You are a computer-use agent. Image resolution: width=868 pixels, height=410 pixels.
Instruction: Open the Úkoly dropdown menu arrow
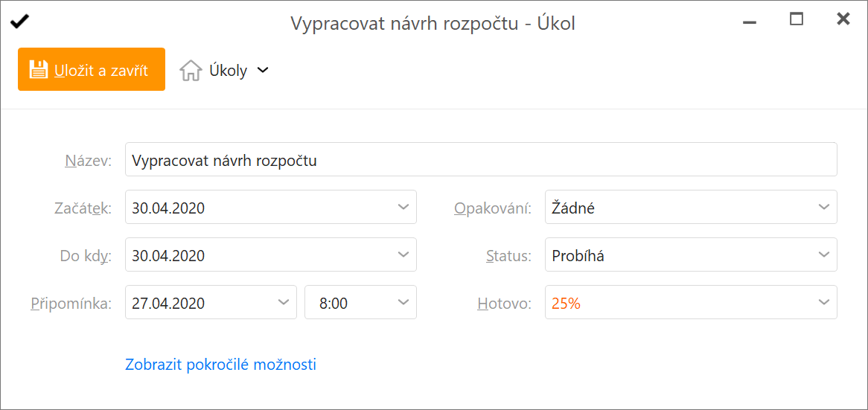point(263,70)
